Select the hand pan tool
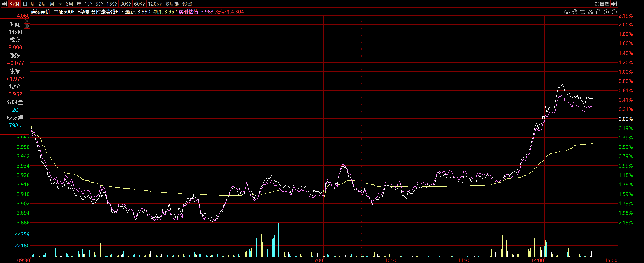This screenshot has height=263, width=644. point(575,12)
